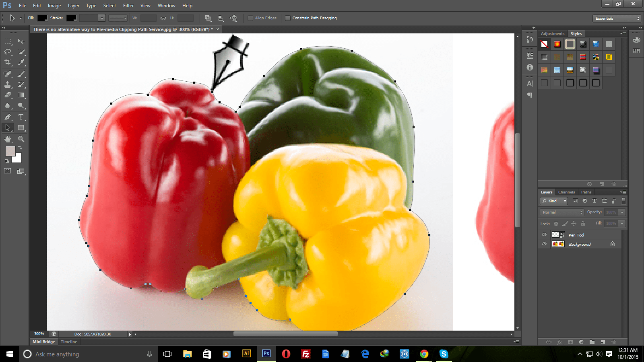Toggle lock position

coord(574,224)
